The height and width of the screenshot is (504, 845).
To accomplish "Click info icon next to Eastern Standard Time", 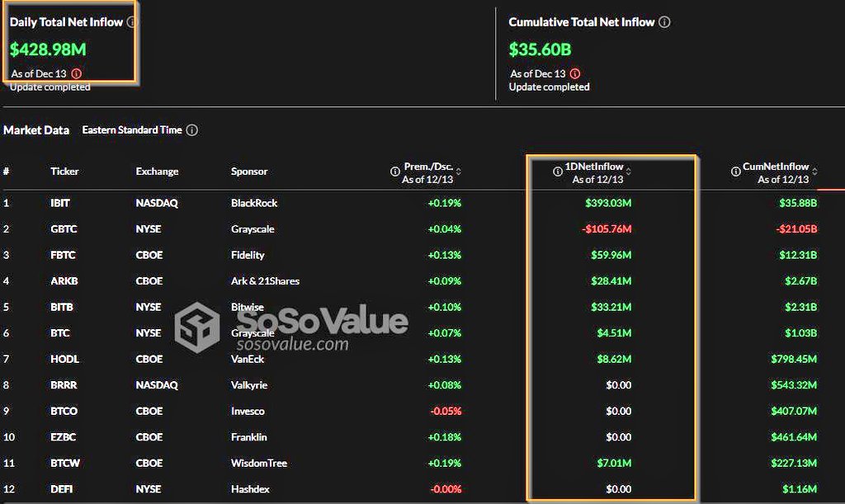I will (x=191, y=130).
